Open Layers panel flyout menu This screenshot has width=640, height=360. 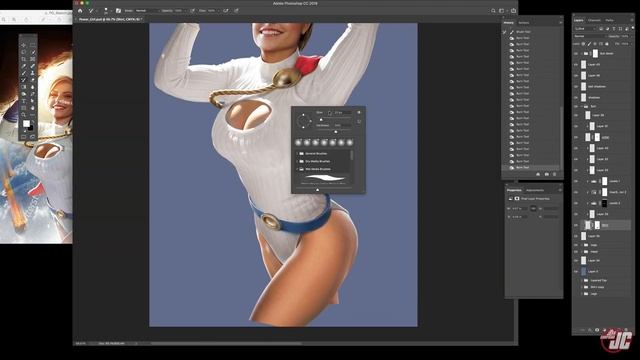tap(632, 20)
